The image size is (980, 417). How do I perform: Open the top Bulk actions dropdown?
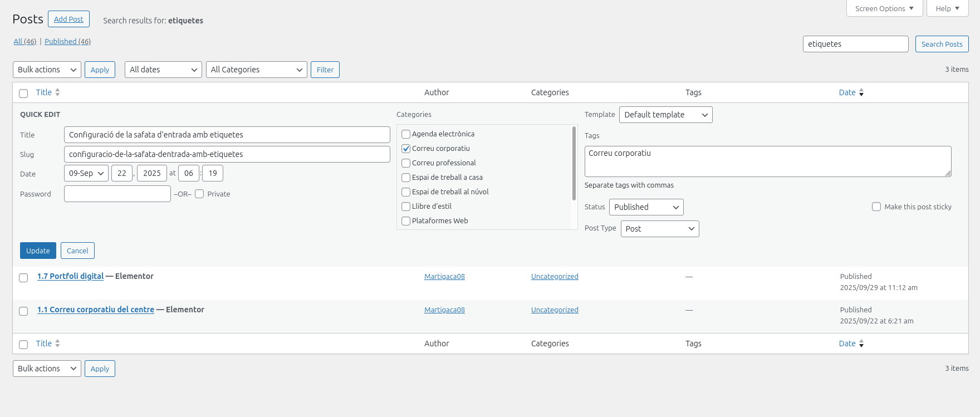[x=47, y=70]
